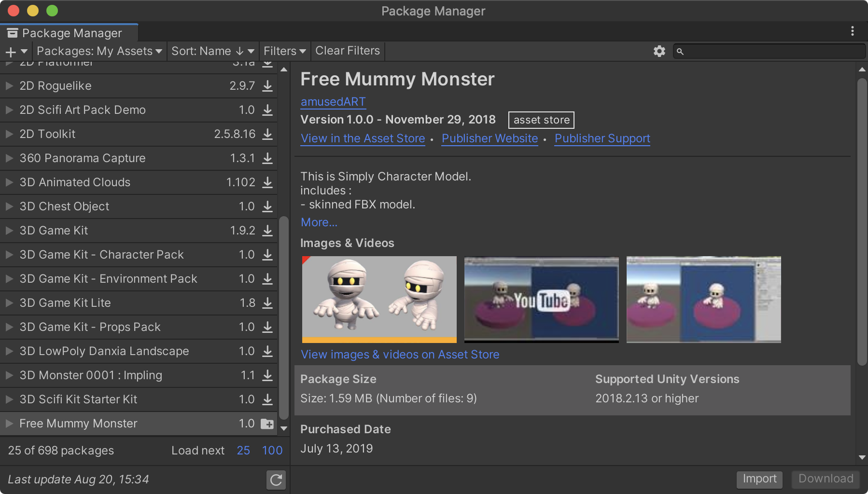Click View images & videos on Asset Store
The width and height of the screenshot is (868, 494).
coord(400,355)
